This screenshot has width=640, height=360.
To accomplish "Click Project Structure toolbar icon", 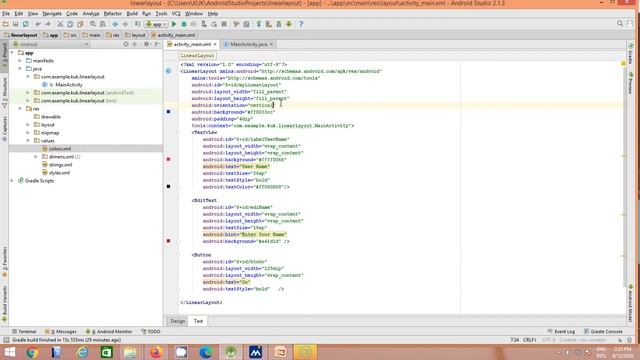I will [x=247, y=24].
